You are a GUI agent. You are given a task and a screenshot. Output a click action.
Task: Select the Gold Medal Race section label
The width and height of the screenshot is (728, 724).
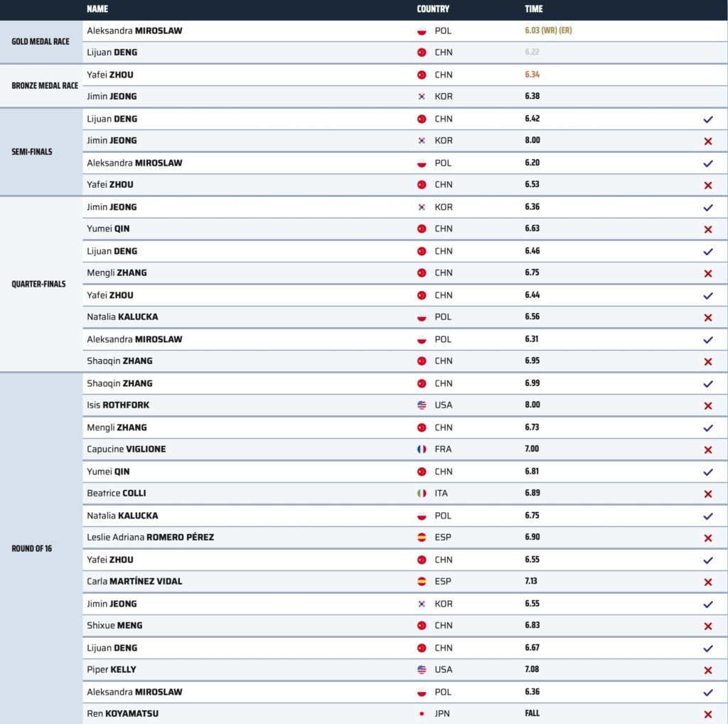pos(41,41)
